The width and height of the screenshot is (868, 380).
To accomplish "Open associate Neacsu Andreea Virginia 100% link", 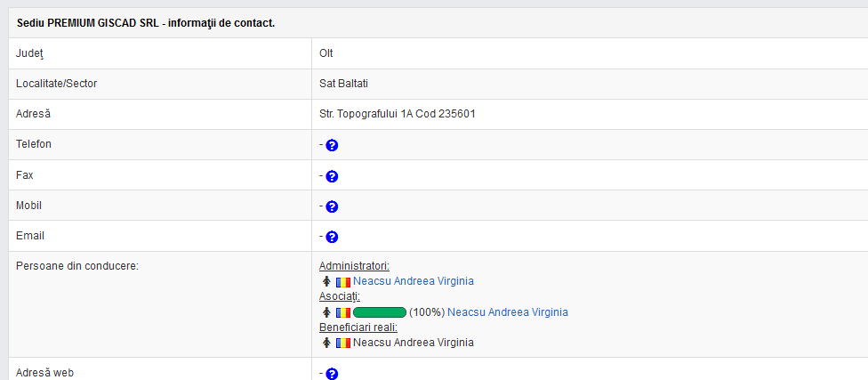I will (507, 312).
